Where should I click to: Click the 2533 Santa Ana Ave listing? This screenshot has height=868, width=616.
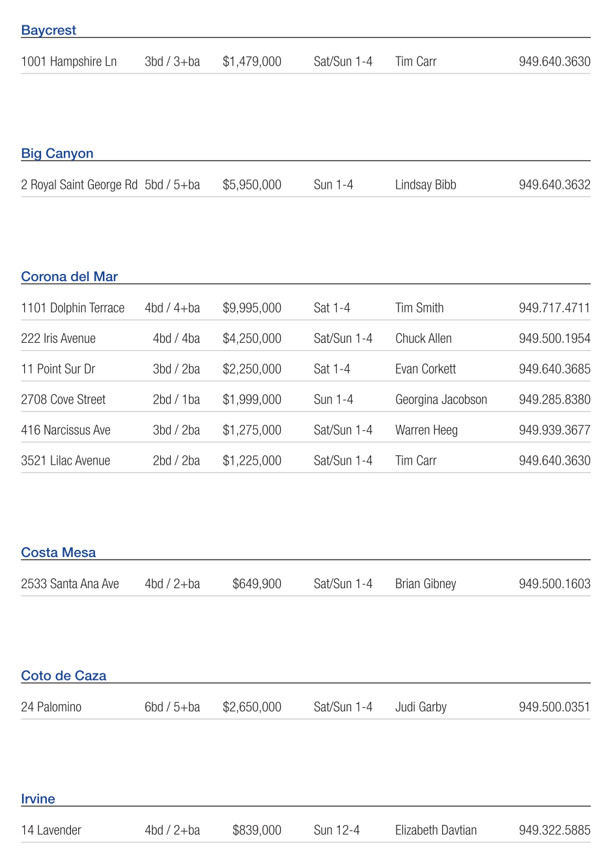70,584
